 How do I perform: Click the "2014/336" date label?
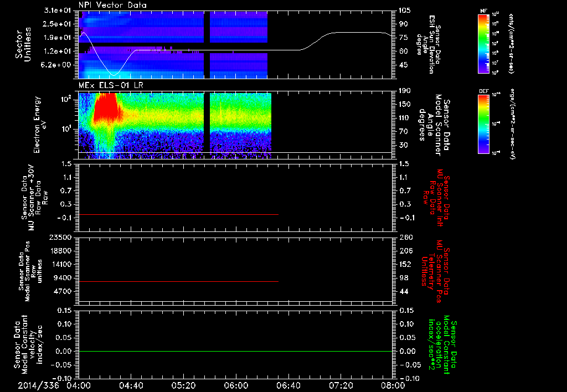tap(39, 385)
